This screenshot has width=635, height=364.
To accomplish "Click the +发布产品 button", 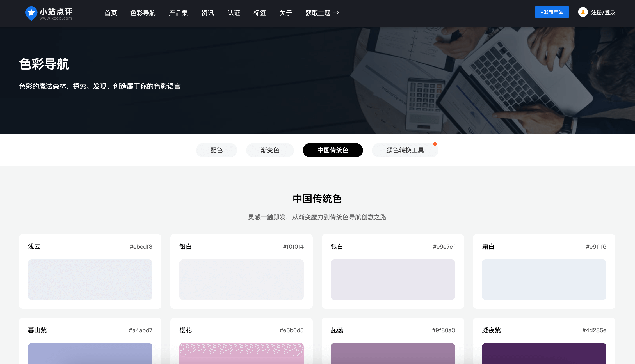I will pyautogui.click(x=552, y=12).
